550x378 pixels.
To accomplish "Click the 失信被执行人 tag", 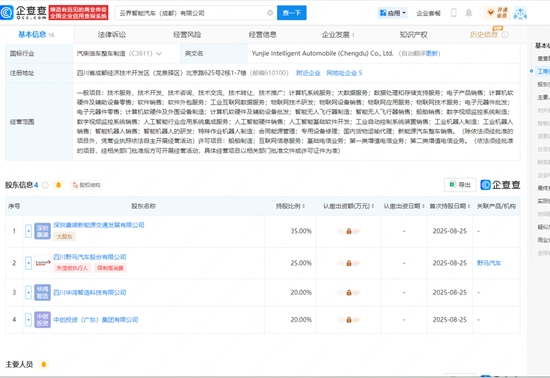I will tap(72, 268).
